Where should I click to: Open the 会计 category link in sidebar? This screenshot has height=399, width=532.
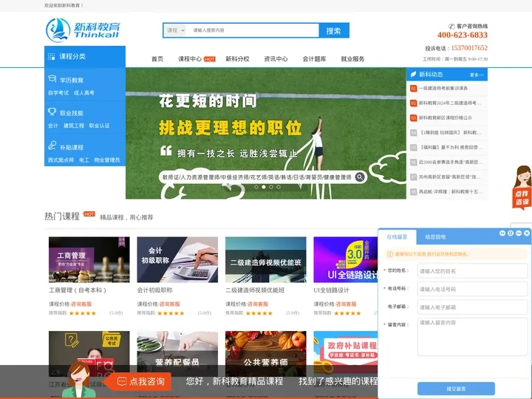53,126
